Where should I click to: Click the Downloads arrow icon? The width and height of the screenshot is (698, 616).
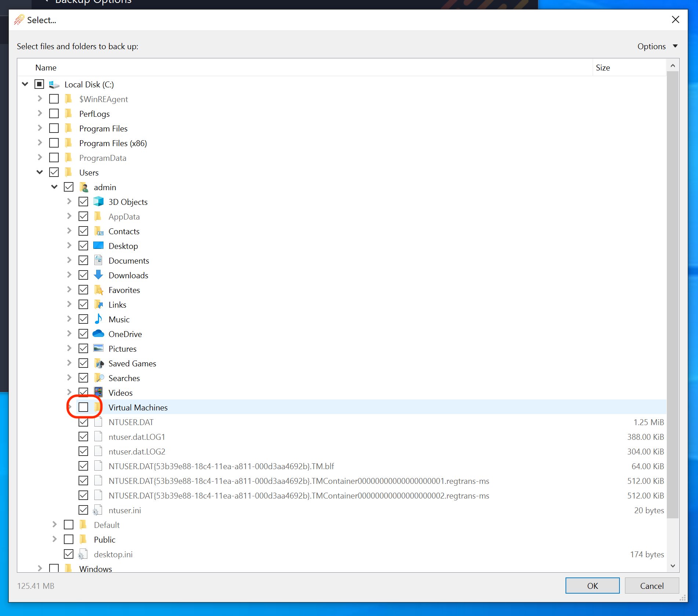98,275
